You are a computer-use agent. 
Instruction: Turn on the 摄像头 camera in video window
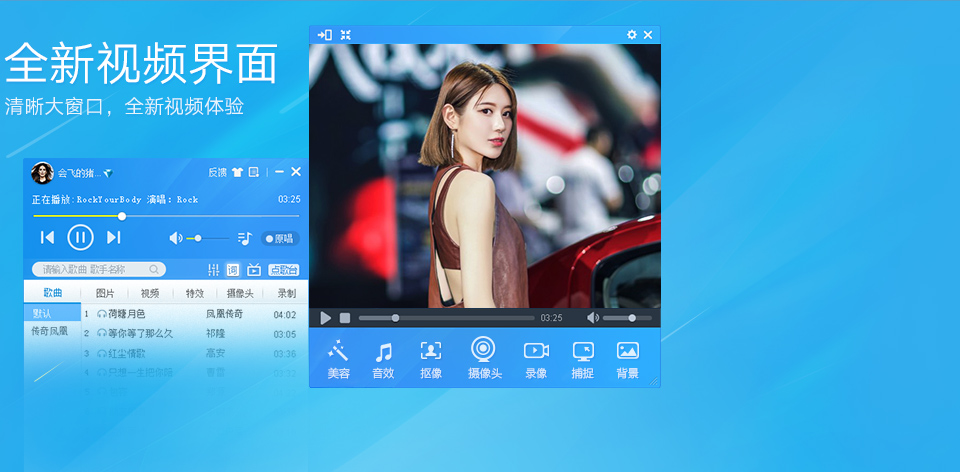click(x=484, y=358)
